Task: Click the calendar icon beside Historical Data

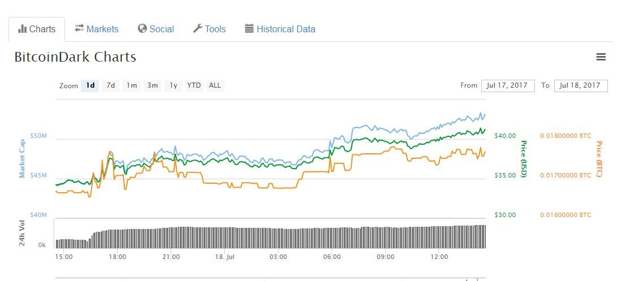Action: [x=249, y=28]
